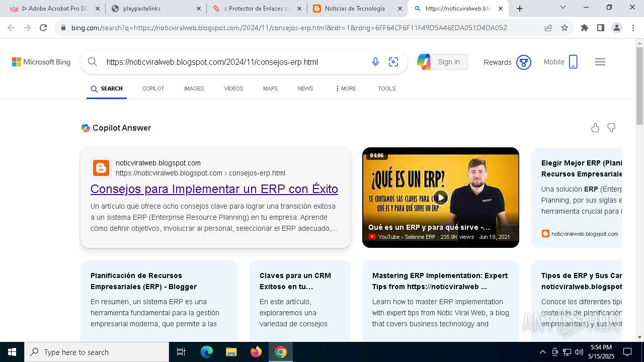
Task: Close the Adobe Acrobat Pro DC tab
Action: point(98,9)
